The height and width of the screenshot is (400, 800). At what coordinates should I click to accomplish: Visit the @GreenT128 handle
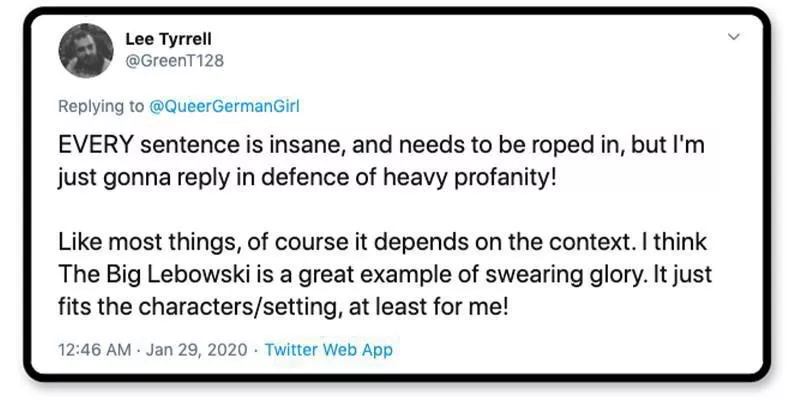pyautogui.click(x=174, y=60)
